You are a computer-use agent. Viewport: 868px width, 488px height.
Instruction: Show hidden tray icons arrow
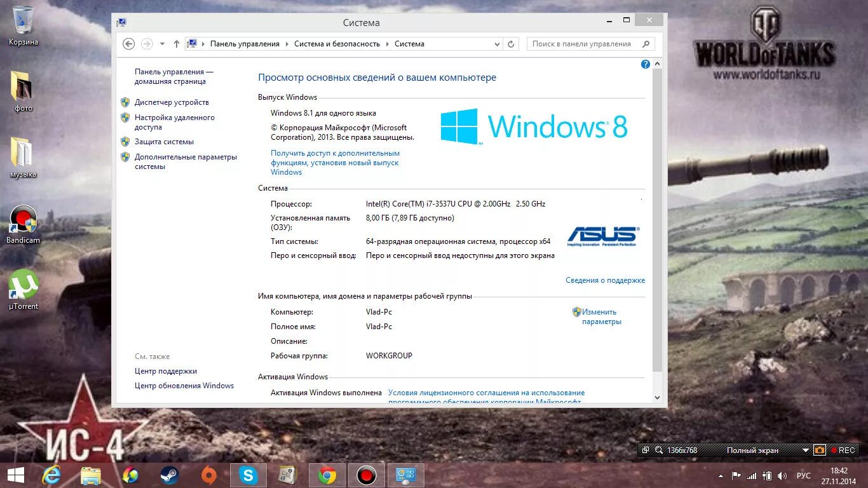(721, 475)
